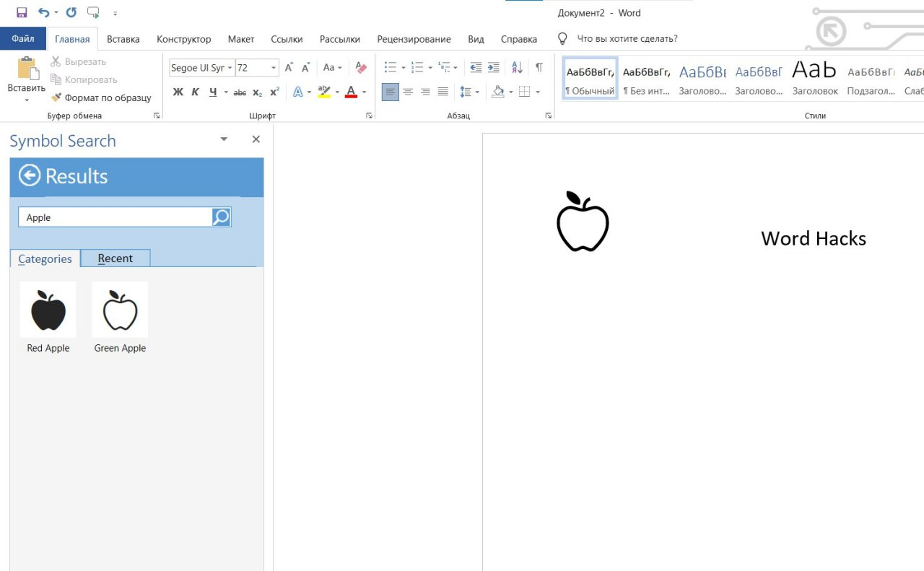This screenshot has width=924, height=571.
Task: Toggle bold formatting (Ж)
Action: [178, 92]
